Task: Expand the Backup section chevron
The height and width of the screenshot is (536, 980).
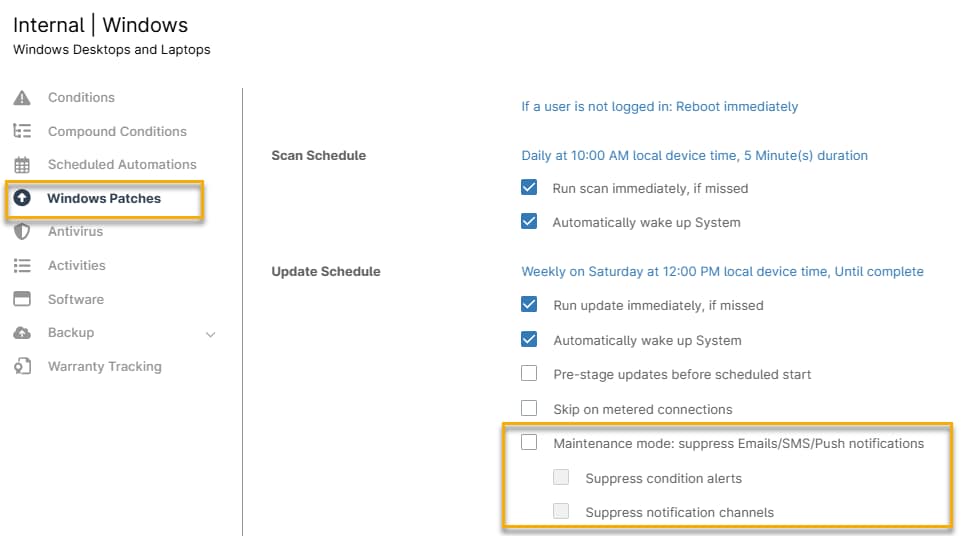Action: [210, 334]
